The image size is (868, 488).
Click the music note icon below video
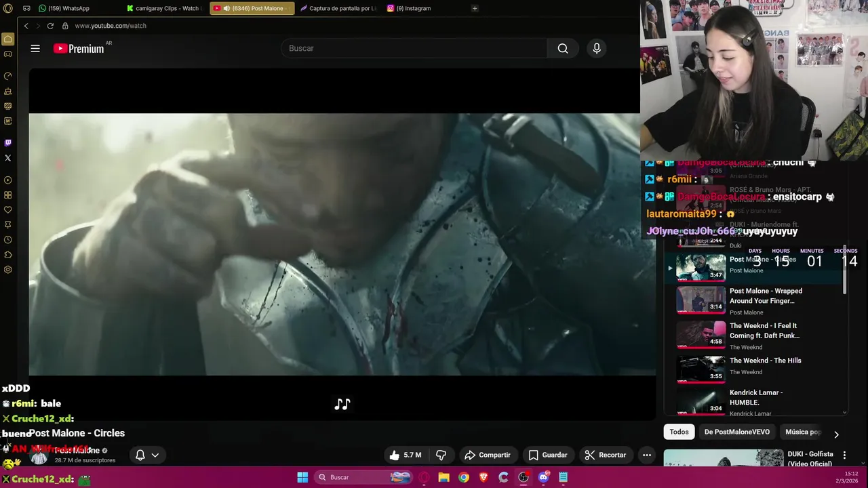[x=342, y=404]
